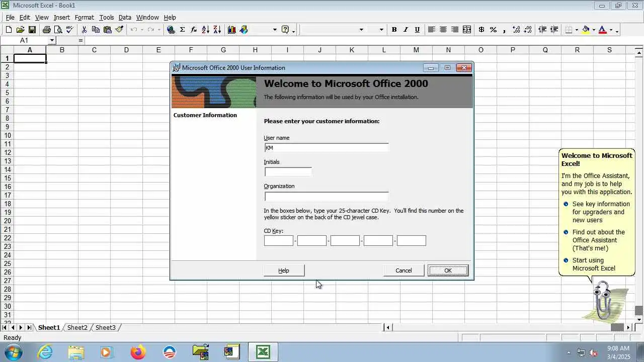This screenshot has height=362, width=644.
Task: Open the Insert menu
Action: point(62,17)
